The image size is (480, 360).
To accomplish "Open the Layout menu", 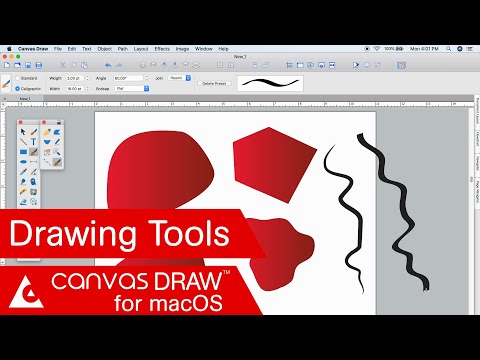I will point(141,49).
